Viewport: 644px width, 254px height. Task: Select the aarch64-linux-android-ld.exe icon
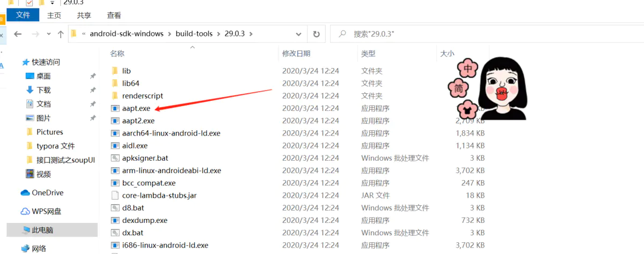point(114,133)
